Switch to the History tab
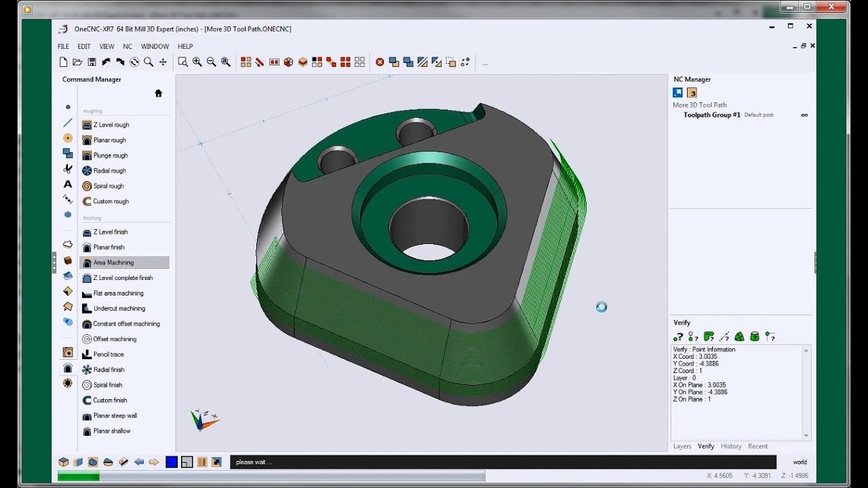868x488 pixels. click(731, 446)
